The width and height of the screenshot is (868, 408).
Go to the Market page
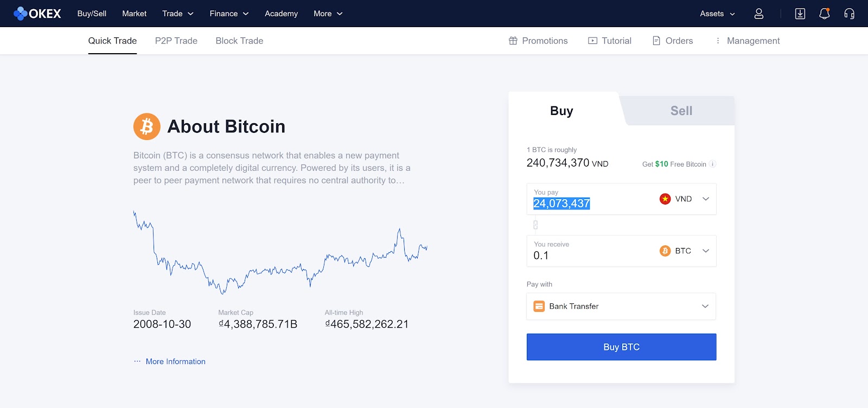pos(135,14)
